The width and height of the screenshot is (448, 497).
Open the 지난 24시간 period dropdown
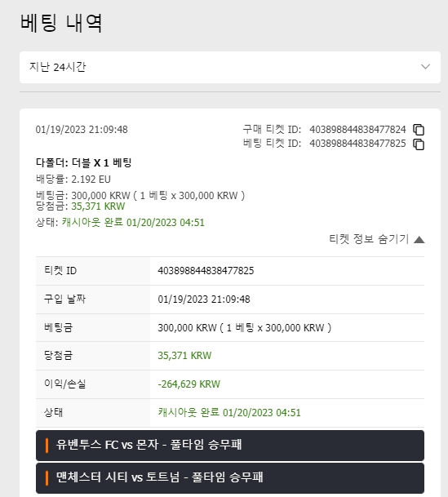230,67
